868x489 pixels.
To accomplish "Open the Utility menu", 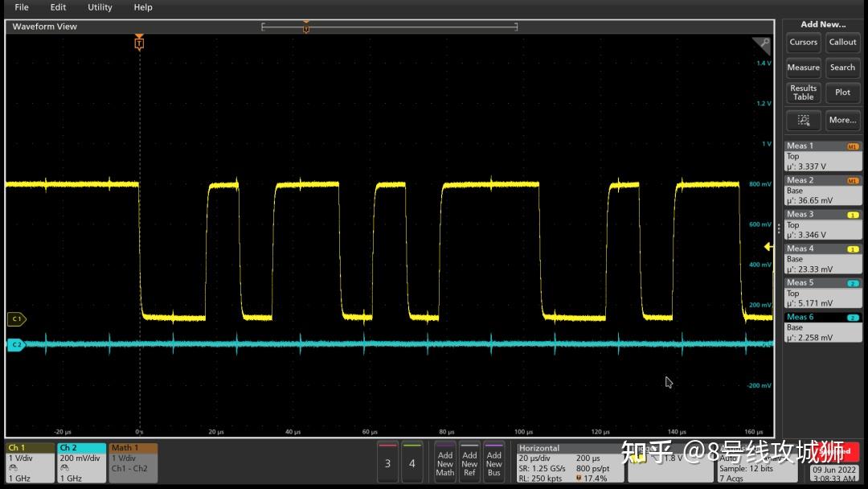I will [100, 7].
